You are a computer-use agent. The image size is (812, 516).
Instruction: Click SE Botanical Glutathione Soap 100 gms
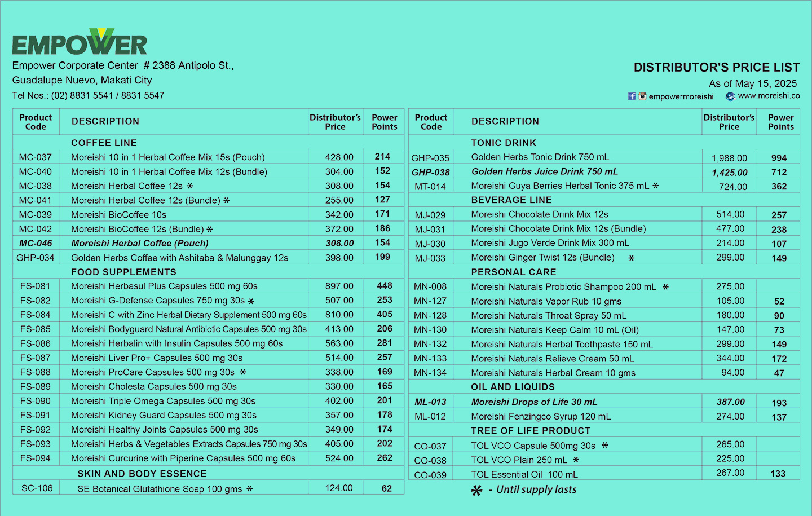tap(160, 489)
